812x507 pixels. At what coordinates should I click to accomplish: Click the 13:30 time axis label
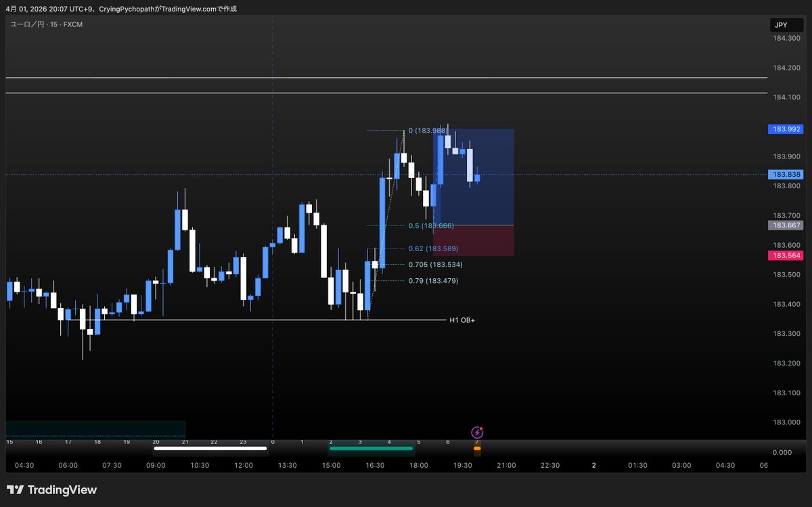(x=288, y=465)
